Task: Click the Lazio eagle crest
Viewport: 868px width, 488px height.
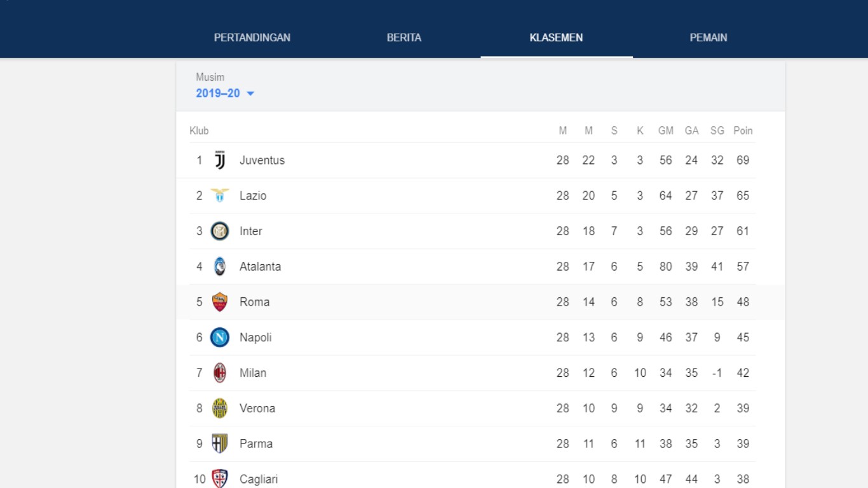Action: [x=220, y=196]
